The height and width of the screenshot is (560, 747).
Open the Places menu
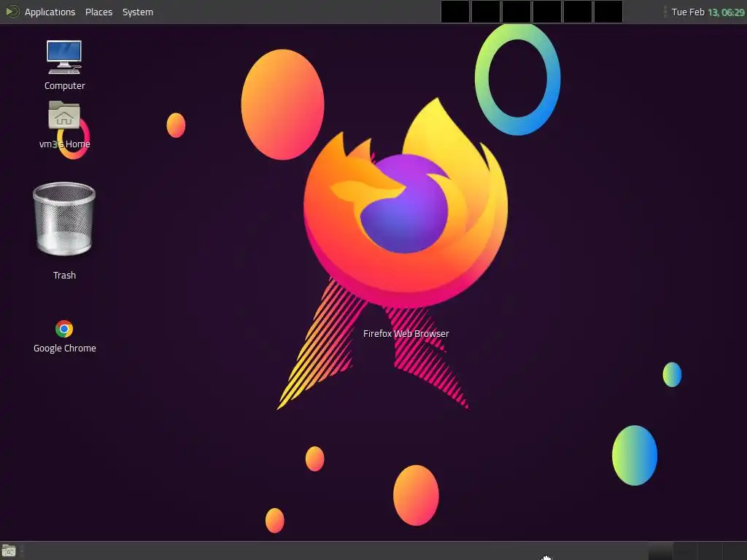98,12
